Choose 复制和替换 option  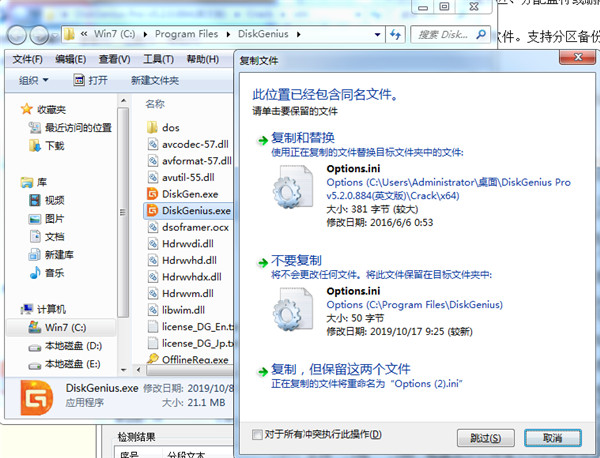click(303, 138)
